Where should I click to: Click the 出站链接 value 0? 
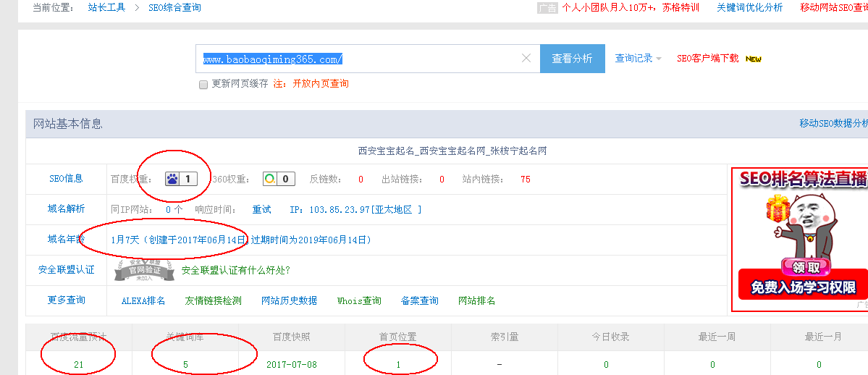(x=442, y=180)
